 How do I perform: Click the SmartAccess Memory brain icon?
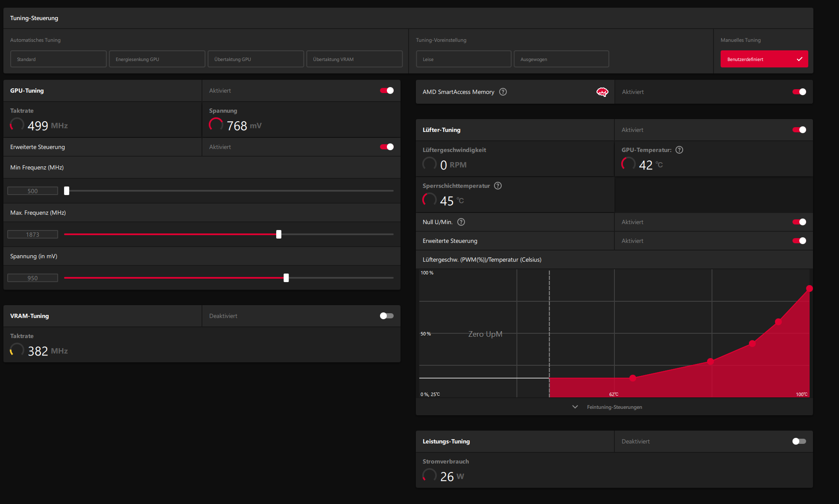coord(602,92)
